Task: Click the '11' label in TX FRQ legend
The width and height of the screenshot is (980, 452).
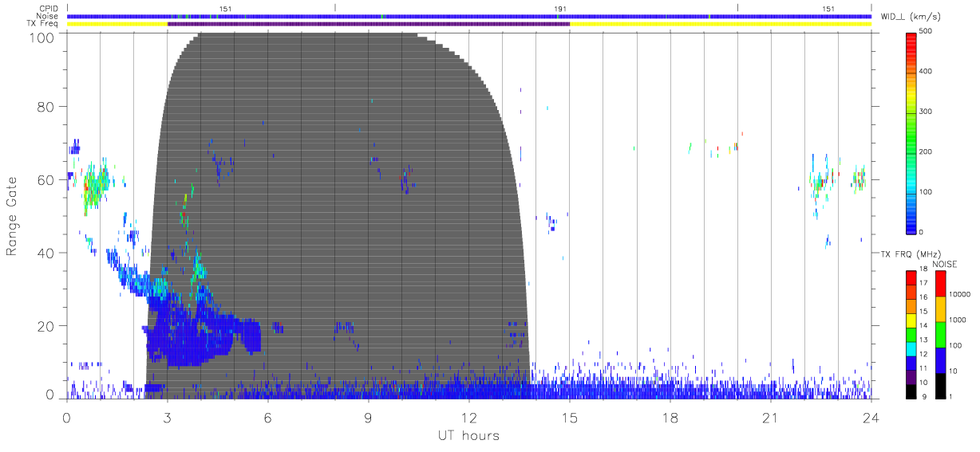Action: click(924, 368)
